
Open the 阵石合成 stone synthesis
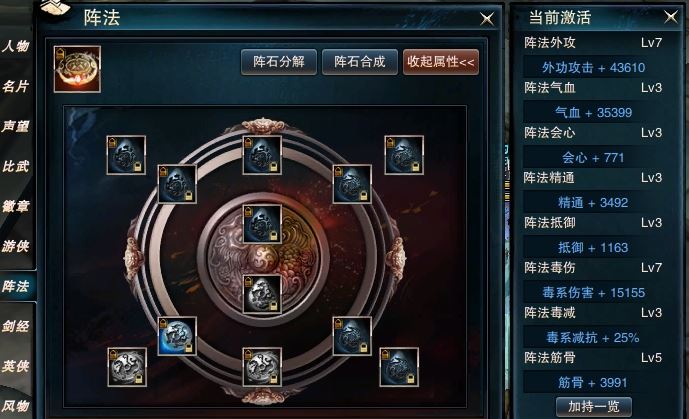tap(360, 62)
